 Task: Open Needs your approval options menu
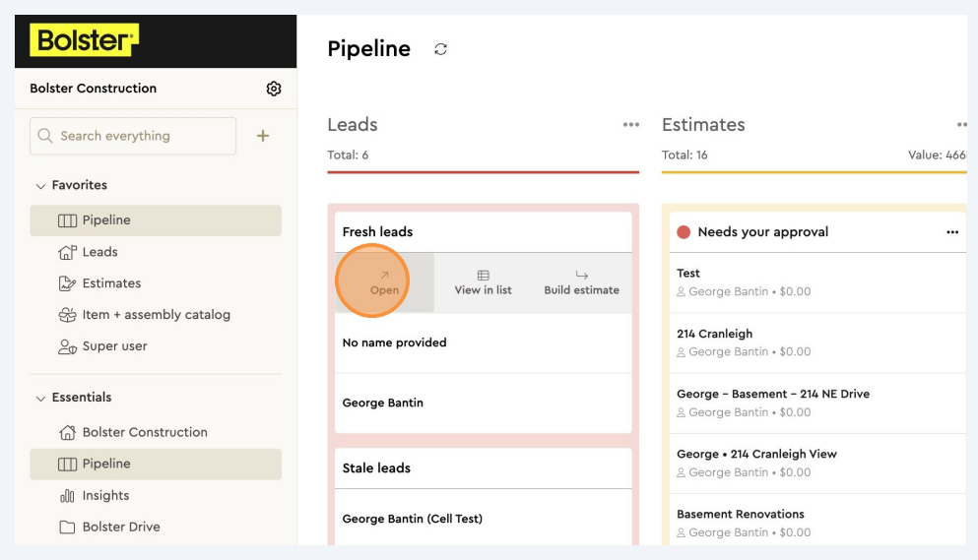pos(951,232)
